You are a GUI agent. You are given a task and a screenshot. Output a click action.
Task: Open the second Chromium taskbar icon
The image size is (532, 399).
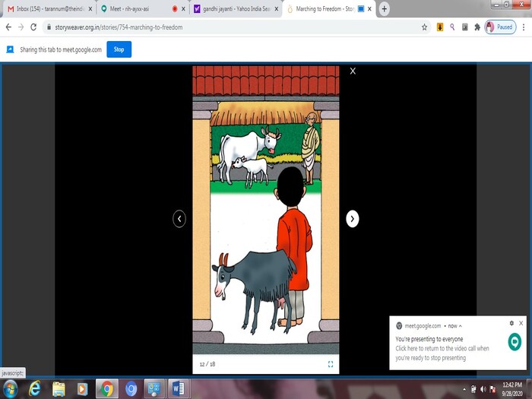click(131, 389)
